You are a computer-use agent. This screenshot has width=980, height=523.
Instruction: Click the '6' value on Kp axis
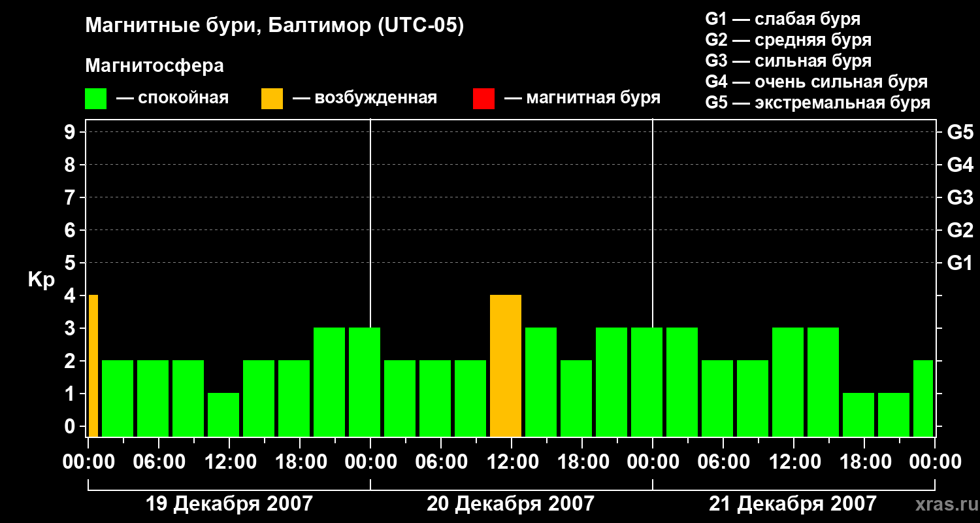71,230
